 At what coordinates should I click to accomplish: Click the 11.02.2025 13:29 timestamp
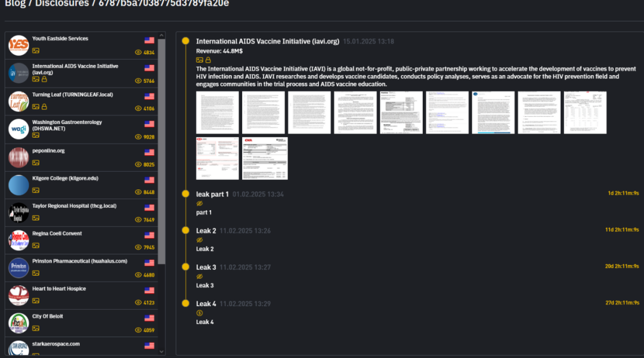pyautogui.click(x=245, y=304)
